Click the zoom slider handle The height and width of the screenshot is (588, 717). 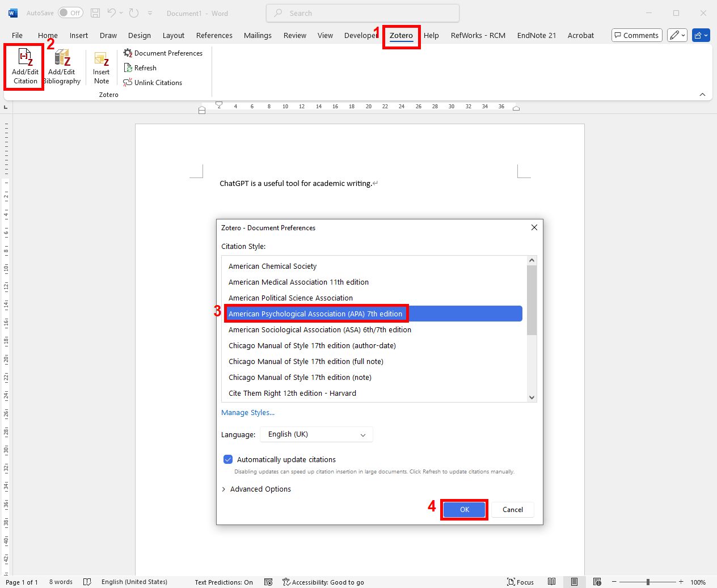[x=648, y=582]
